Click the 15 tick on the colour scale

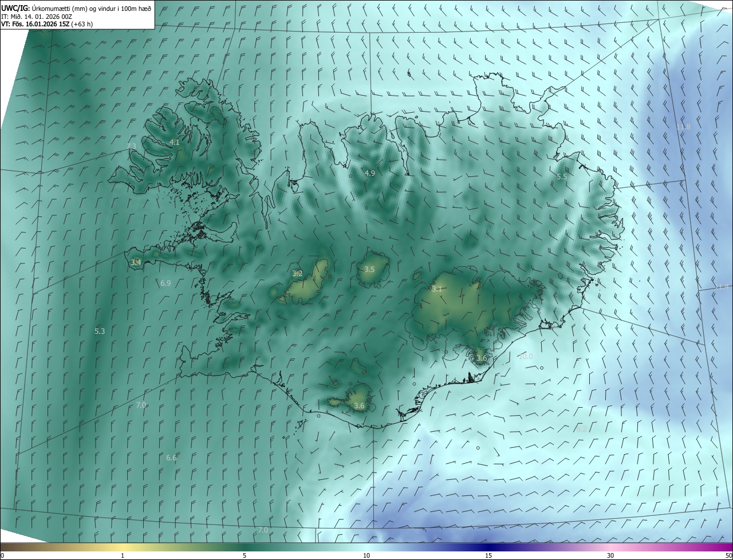(488, 555)
